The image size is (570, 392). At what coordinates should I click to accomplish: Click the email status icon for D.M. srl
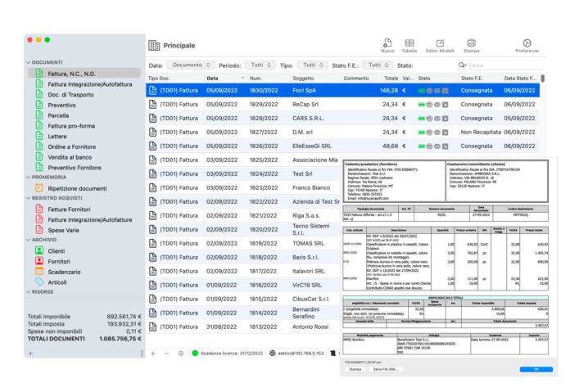pyautogui.click(x=437, y=133)
